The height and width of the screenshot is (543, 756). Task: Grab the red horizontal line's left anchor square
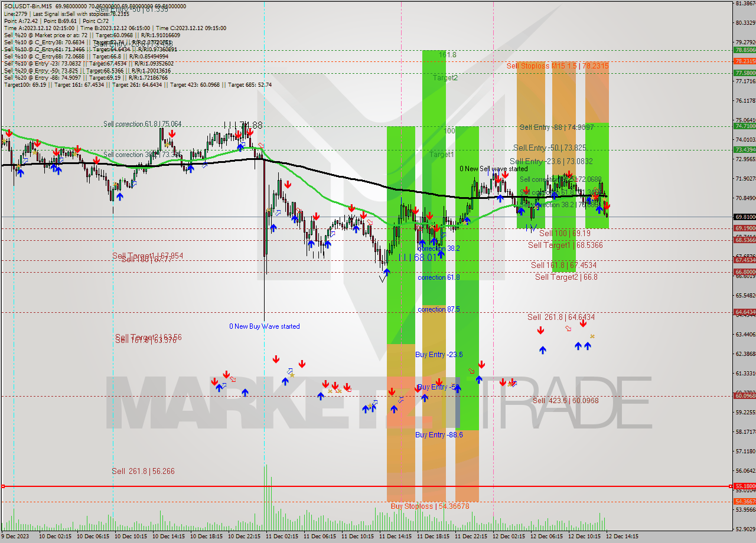click(3, 486)
